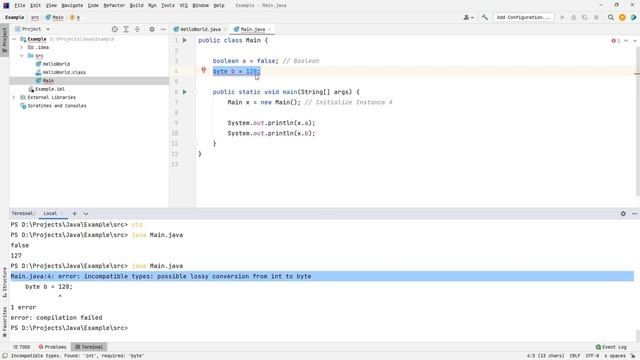The height and width of the screenshot is (360, 640).
Task: Click the Main breadcrumb in navigation bar
Action: tap(55, 18)
